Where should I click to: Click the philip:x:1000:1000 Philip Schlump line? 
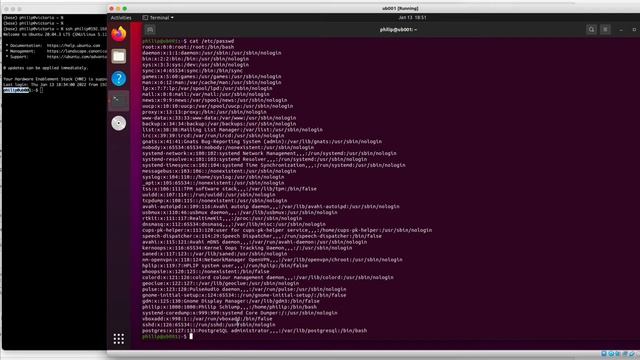[x=229, y=307]
